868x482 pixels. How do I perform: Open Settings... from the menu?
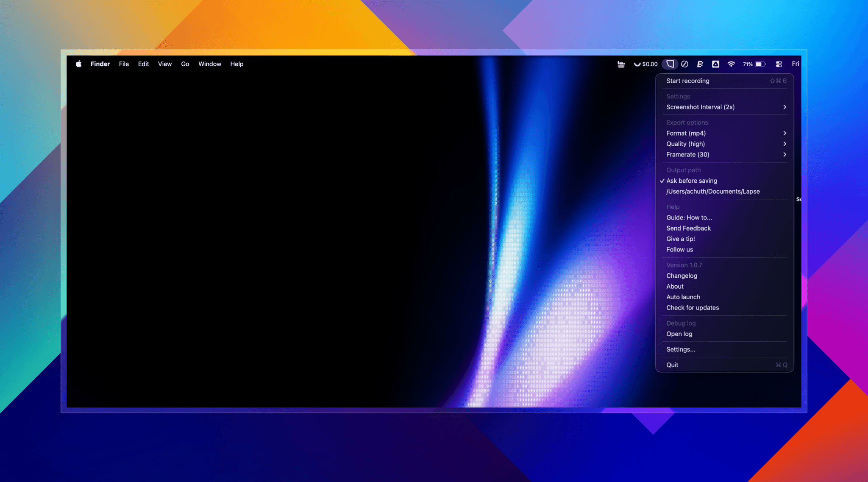pyautogui.click(x=724, y=349)
